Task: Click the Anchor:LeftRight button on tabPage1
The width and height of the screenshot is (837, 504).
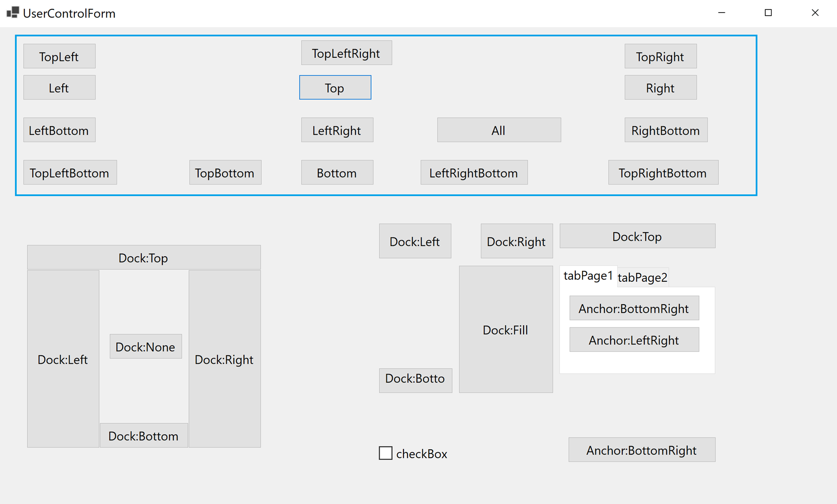Action: [633, 340]
